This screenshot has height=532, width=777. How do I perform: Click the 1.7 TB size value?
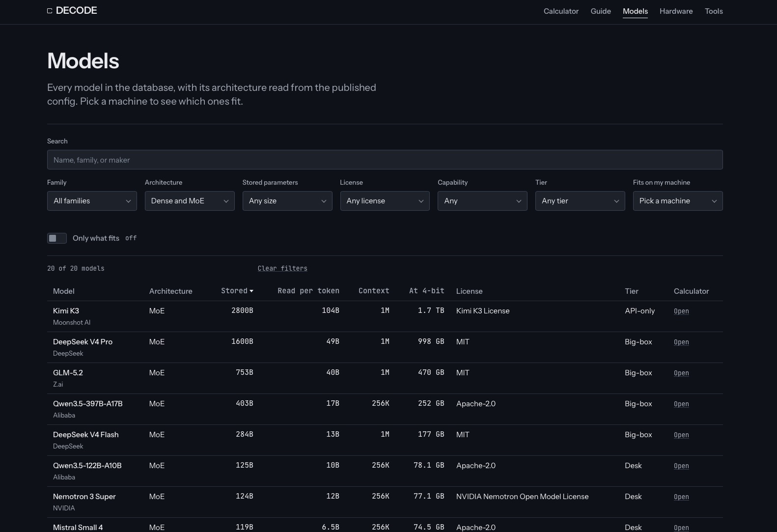tap(431, 310)
